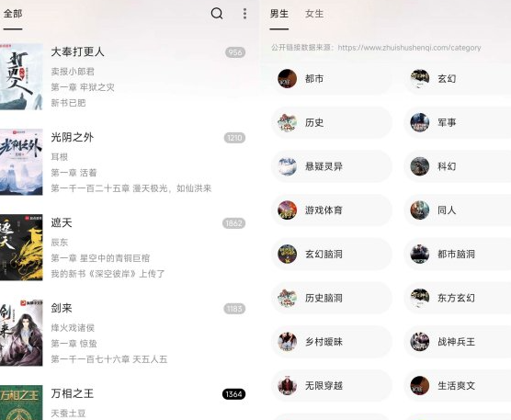Tap the 军事 category avatar icon
Viewport: 511px width, 420px height.
pos(420,122)
